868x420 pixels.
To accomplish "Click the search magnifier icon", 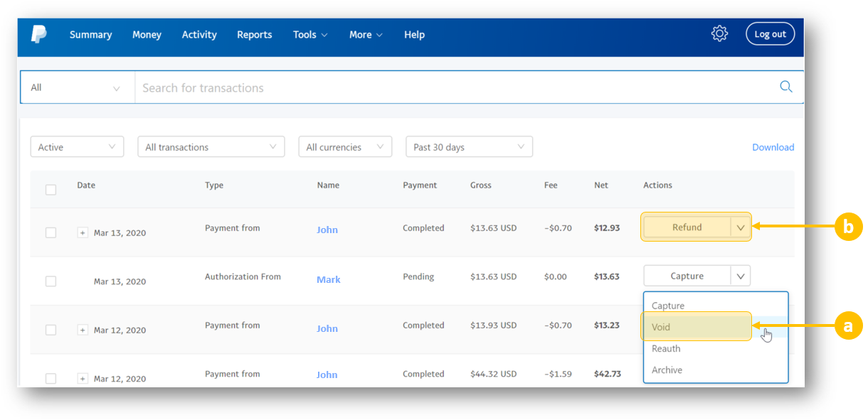I will tap(785, 87).
